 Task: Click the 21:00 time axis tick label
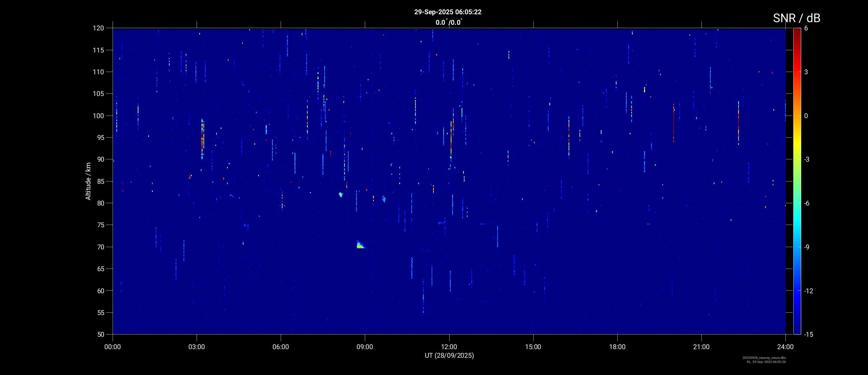pyautogui.click(x=701, y=347)
